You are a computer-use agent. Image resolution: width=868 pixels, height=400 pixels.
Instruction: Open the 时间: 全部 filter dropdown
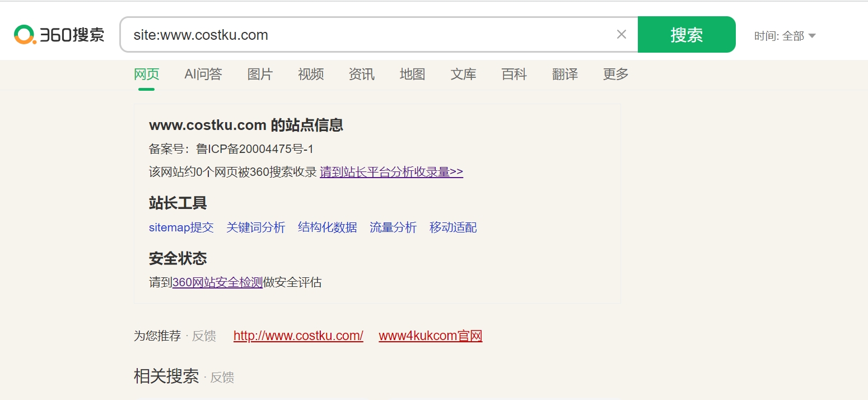pyautogui.click(x=785, y=36)
